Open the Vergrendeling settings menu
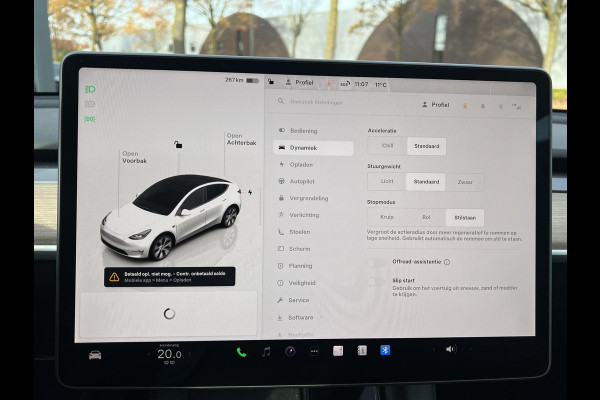 [x=313, y=198]
